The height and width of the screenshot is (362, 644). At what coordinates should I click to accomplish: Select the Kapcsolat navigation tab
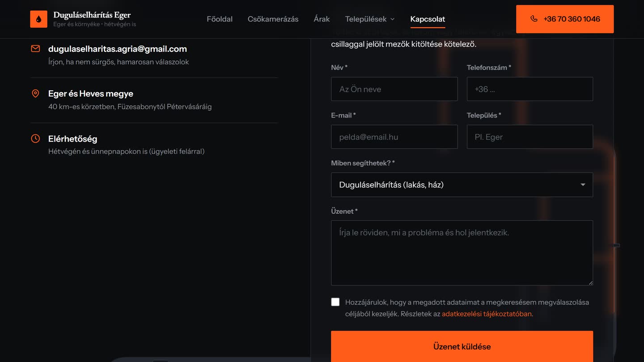coord(428,19)
